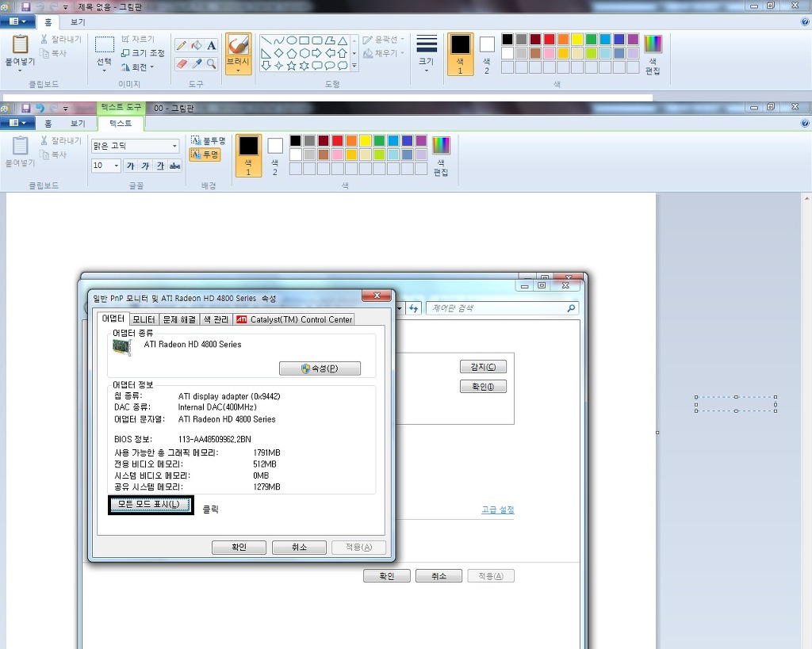Click the 브러시 brush tool icon
This screenshot has width=812, height=649.
[x=238, y=45]
